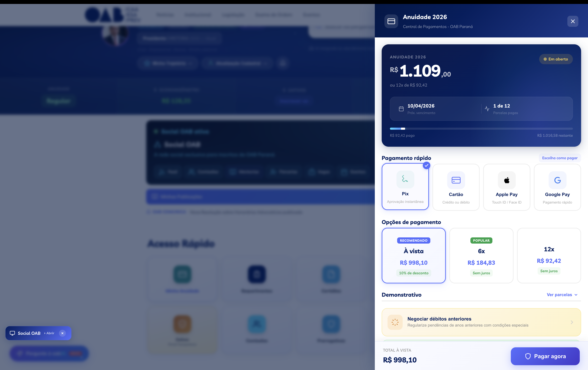Expand Ver parcelas dropdown
Screen dimensions: 588x370
[x=562, y=295]
